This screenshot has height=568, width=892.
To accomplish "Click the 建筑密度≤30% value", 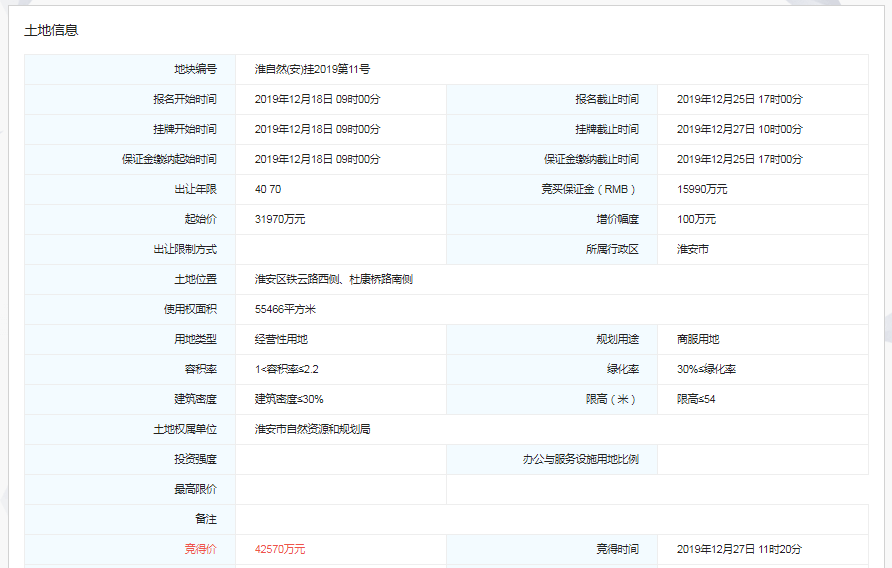I will tap(289, 399).
